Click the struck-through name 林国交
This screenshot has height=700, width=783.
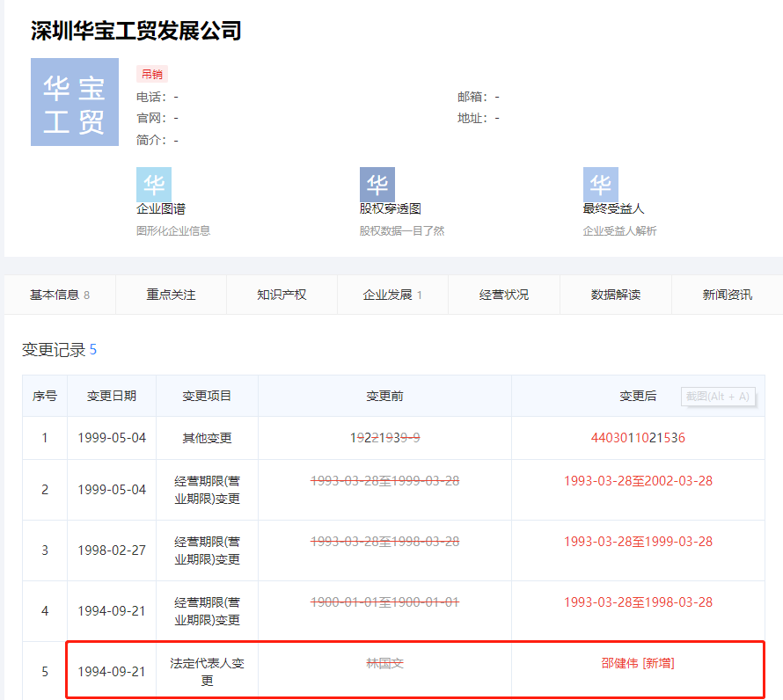pos(384,663)
